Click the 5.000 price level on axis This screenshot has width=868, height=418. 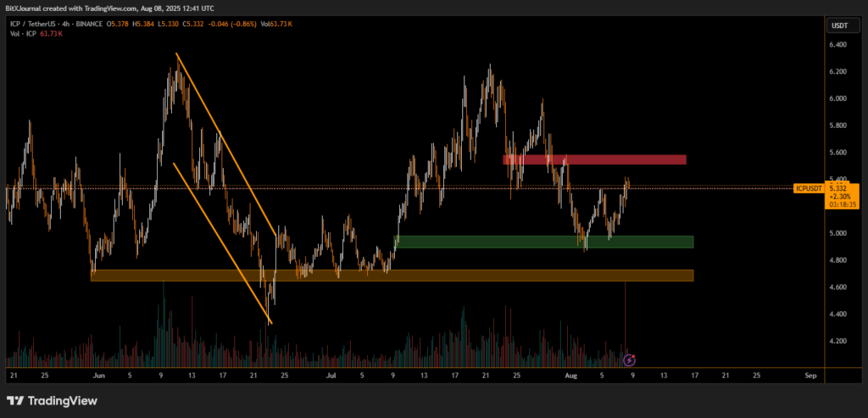pos(838,233)
